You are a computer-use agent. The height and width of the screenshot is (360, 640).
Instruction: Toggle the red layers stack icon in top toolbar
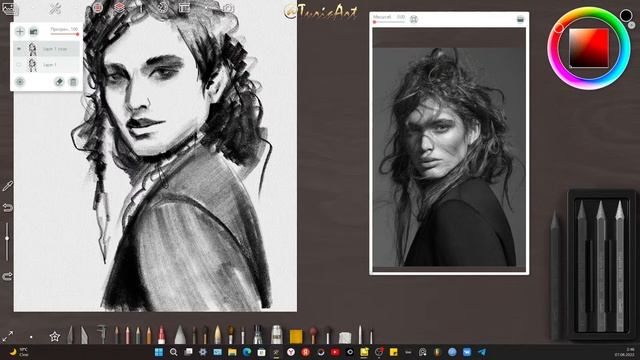[119, 7]
